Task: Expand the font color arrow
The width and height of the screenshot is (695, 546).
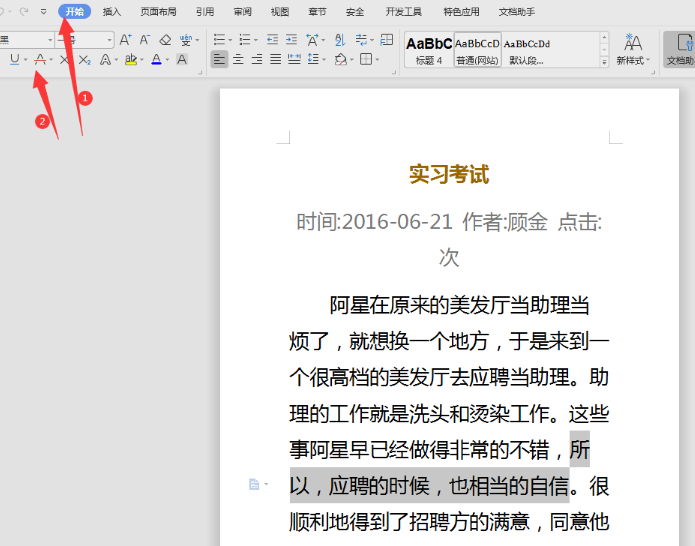Action: [x=168, y=59]
